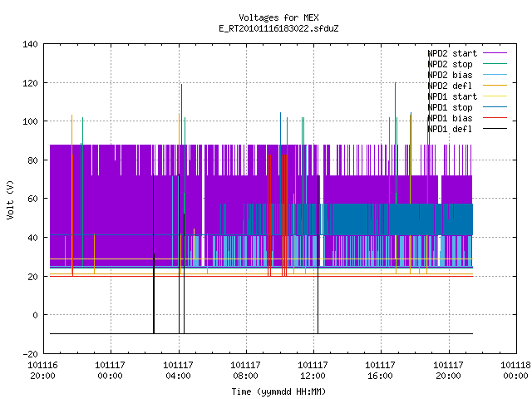Viewport: 532px width, 399px height.
Task: Click the x-axis tick '101117 08:00'
Action: click(246, 371)
